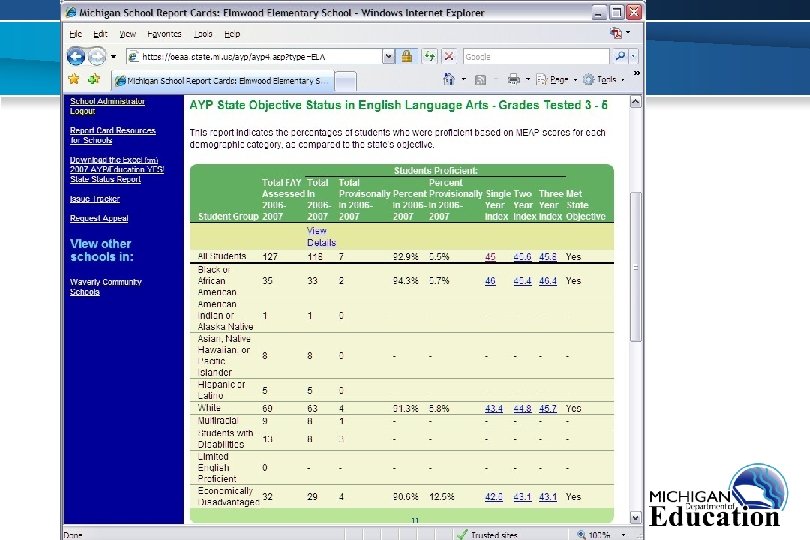Open the zoom level dropdown in status bar
The height and width of the screenshot is (540, 810).
(x=624, y=535)
